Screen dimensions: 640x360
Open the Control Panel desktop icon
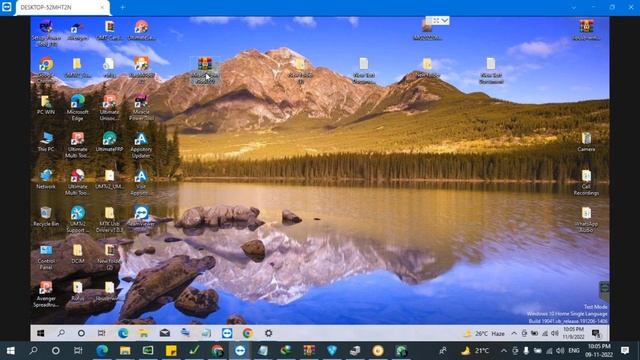(46, 257)
